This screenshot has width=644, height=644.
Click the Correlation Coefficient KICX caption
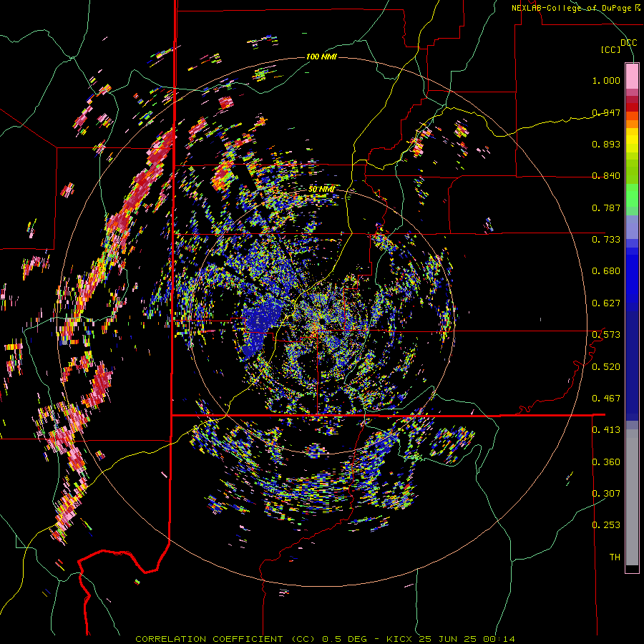[x=325, y=639]
